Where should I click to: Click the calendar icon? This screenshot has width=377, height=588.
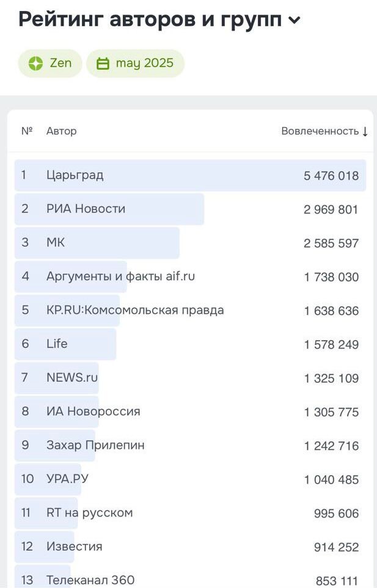(x=103, y=64)
